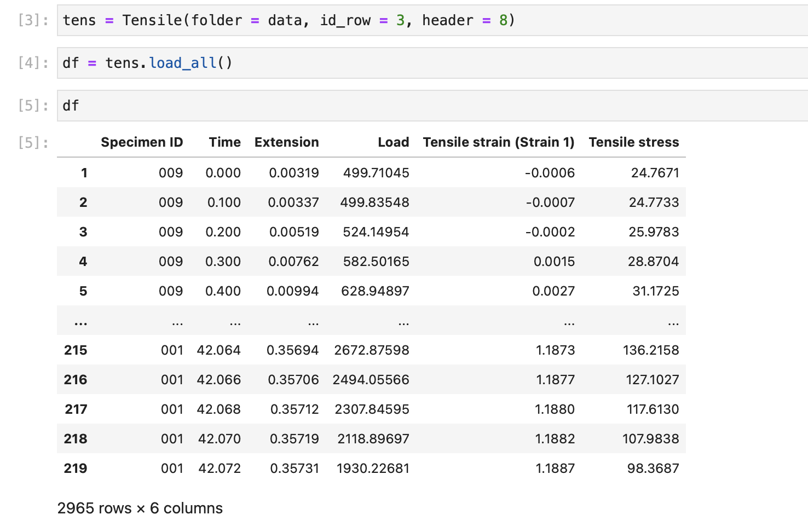Image resolution: width=808 pixels, height=532 pixels.
Task: Click the Tensile strain value -0.0002
Action: (x=550, y=232)
